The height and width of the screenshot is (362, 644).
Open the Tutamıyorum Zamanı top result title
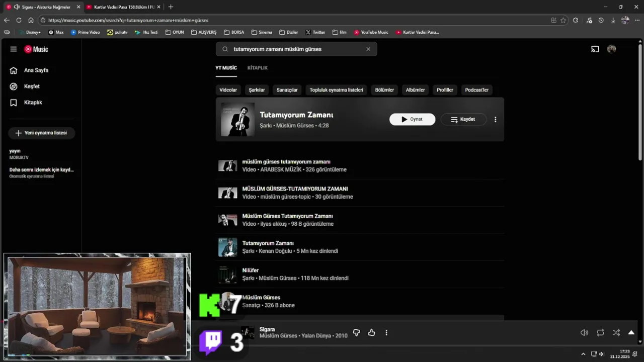click(x=296, y=115)
